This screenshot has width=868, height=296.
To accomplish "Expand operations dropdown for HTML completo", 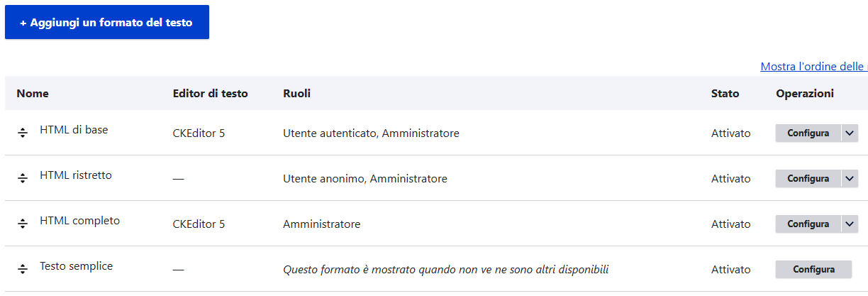I will click(x=850, y=224).
